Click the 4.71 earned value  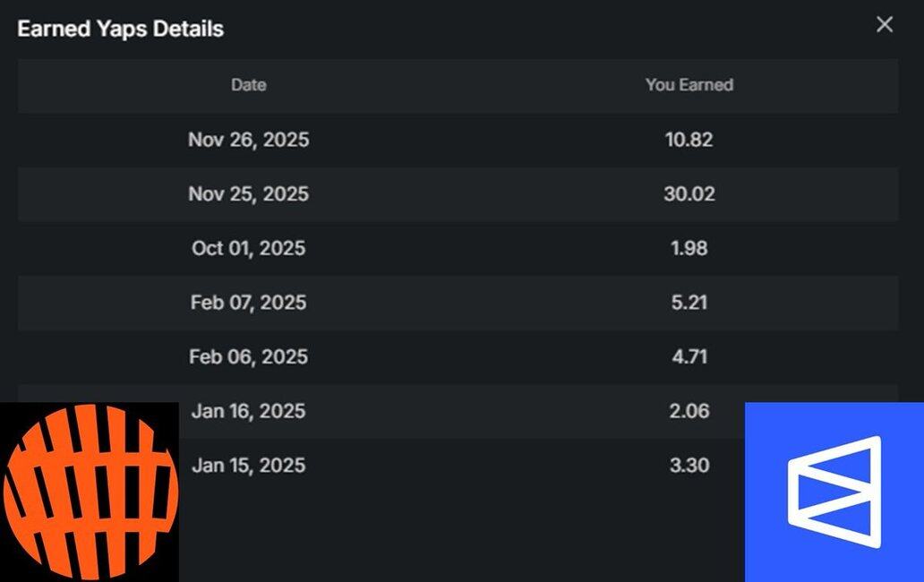click(689, 357)
